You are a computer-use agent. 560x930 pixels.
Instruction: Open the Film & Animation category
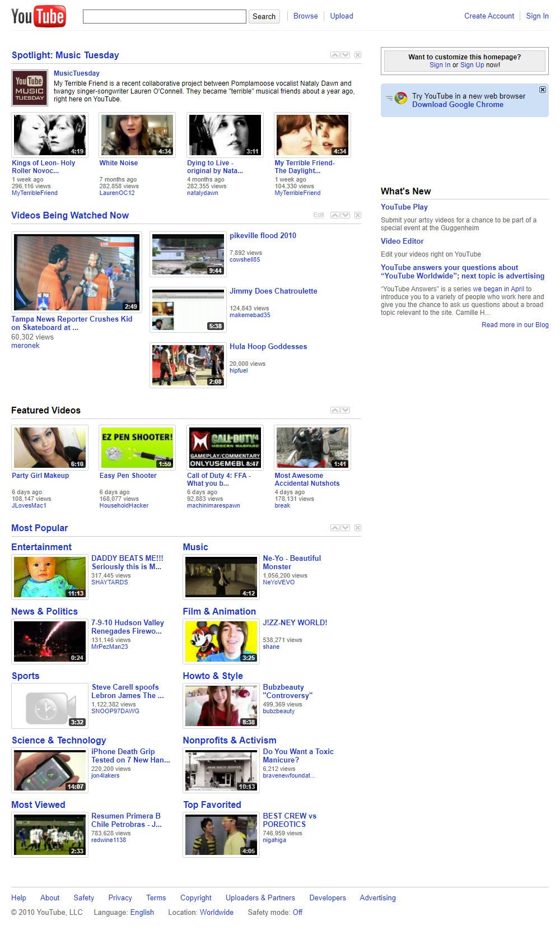tap(220, 612)
